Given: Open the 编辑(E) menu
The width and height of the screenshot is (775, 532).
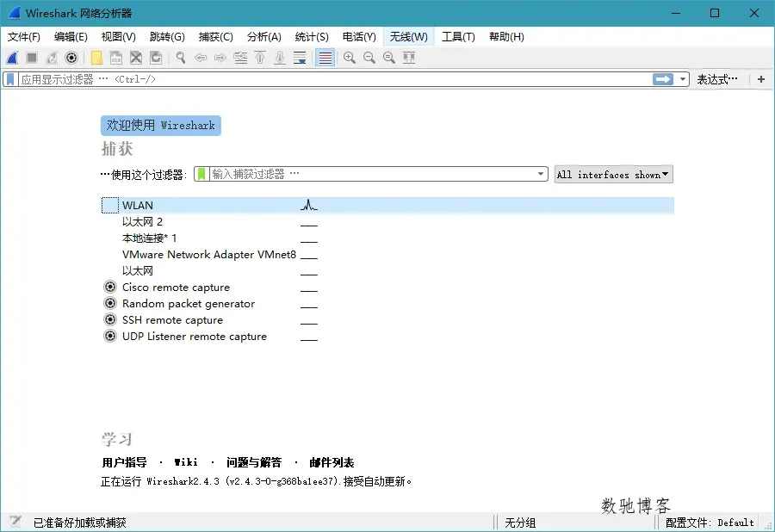Looking at the screenshot, I should (x=71, y=36).
